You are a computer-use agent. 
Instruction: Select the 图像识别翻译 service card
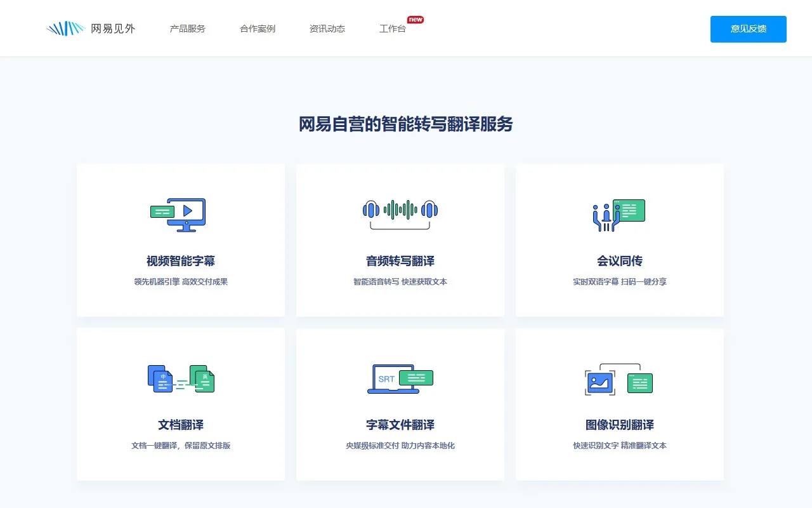click(620, 404)
